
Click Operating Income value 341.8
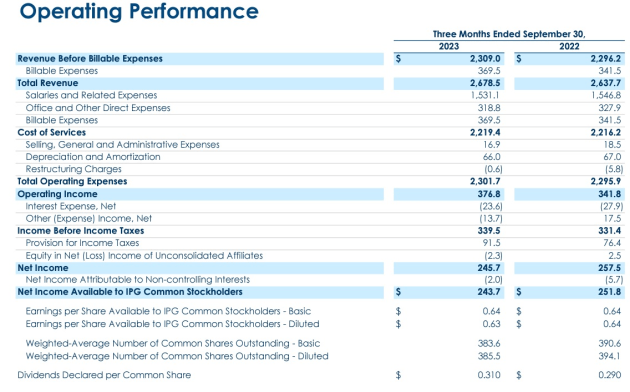pos(610,194)
